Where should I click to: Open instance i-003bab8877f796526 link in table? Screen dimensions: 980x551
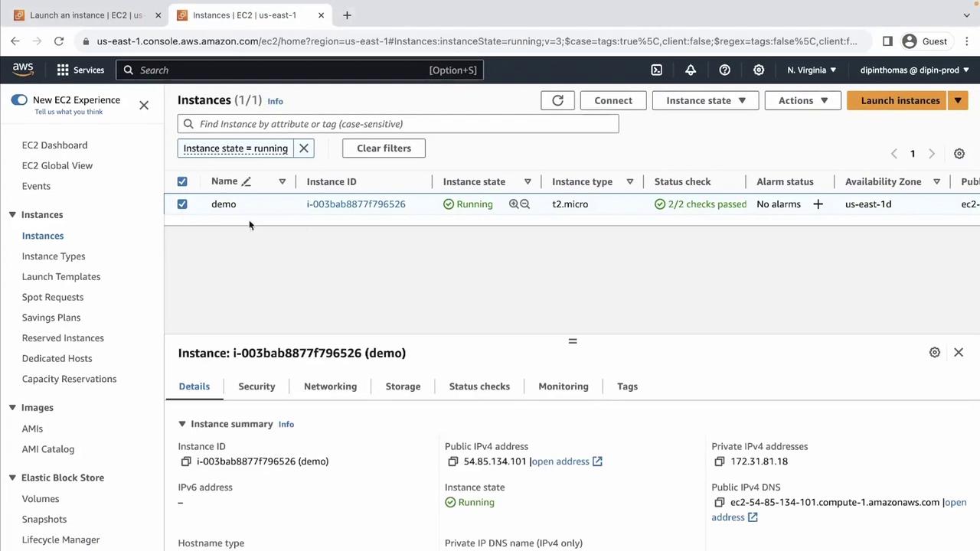coord(356,204)
